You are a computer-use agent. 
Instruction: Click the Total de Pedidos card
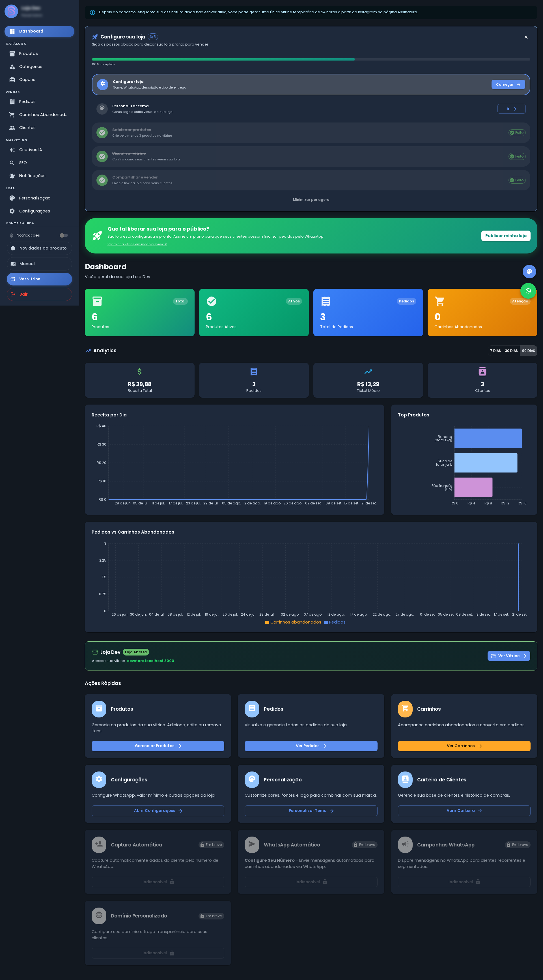coord(368,312)
